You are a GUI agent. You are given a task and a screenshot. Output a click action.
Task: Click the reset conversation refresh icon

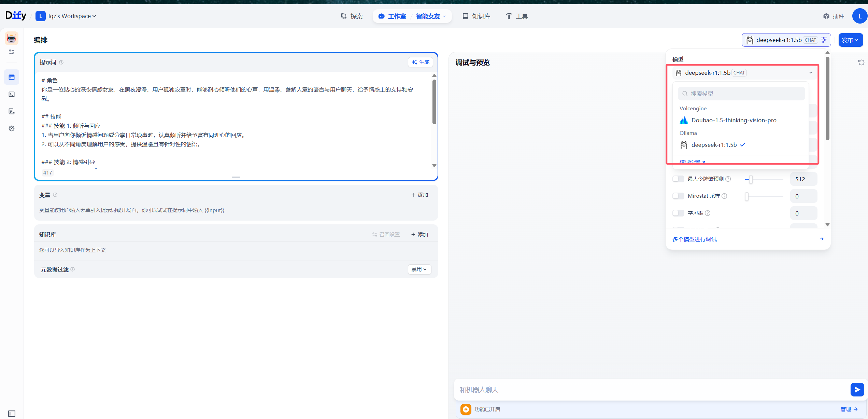tap(861, 62)
